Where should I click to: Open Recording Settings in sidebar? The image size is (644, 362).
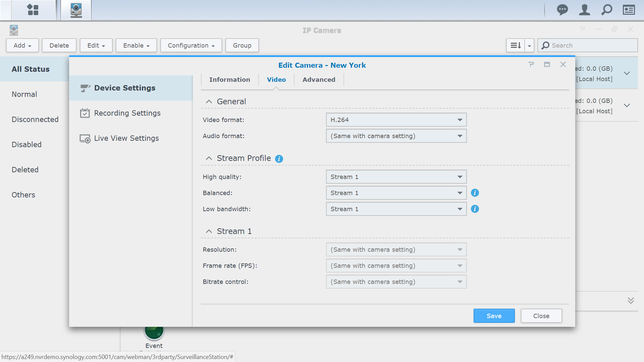(127, 113)
